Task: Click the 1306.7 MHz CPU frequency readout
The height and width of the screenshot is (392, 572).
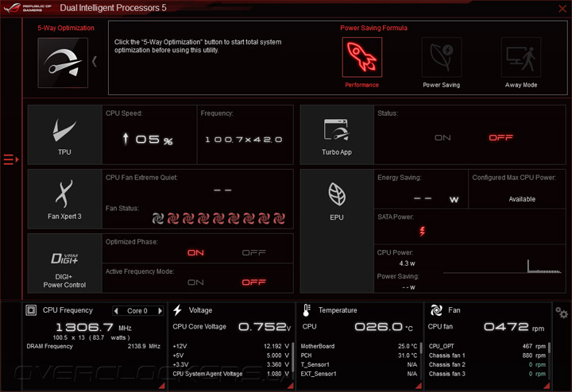Action: click(x=94, y=327)
